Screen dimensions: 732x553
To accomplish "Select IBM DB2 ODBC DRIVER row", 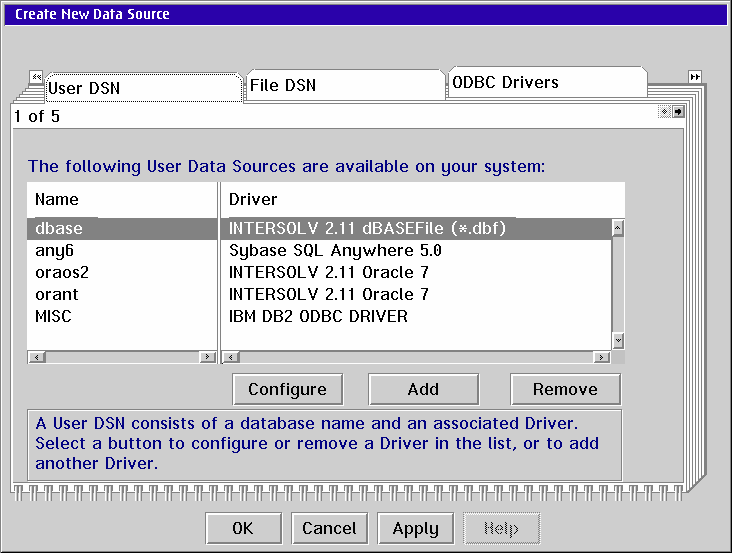I will click(x=416, y=316).
